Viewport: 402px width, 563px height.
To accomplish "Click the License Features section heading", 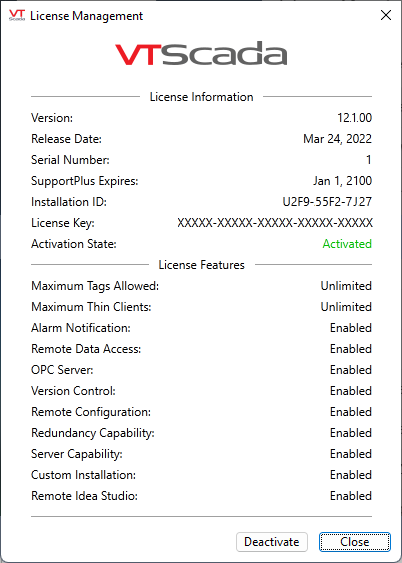I will 201,265.
